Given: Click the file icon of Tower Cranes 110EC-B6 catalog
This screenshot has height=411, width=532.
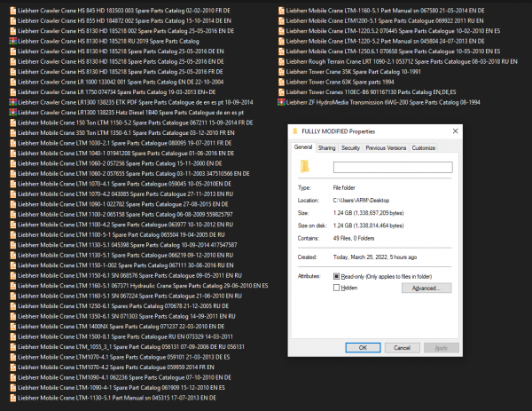Looking at the screenshot, I should pyautogui.click(x=281, y=92).
